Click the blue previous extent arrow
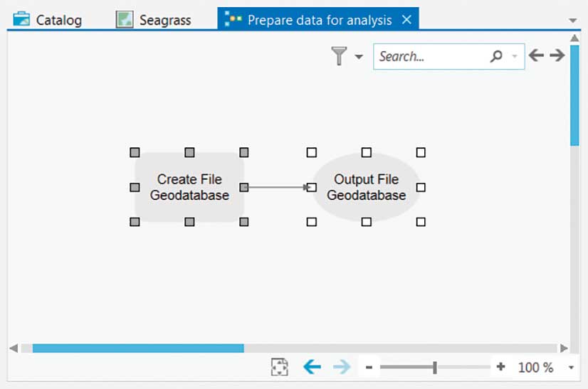The width and height of the screenshot is (588, 389). tap(312, 367)
